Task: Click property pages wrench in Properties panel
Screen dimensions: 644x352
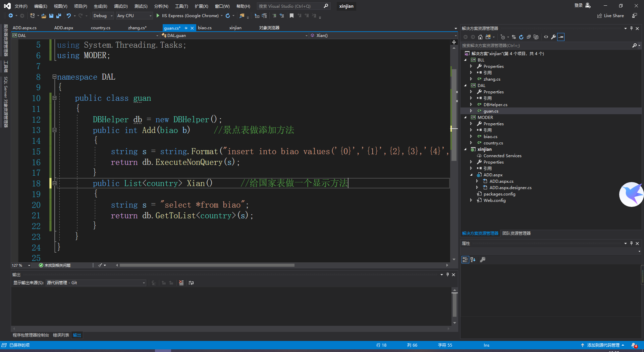Action: pyautogui.click(x=483, y=259)
